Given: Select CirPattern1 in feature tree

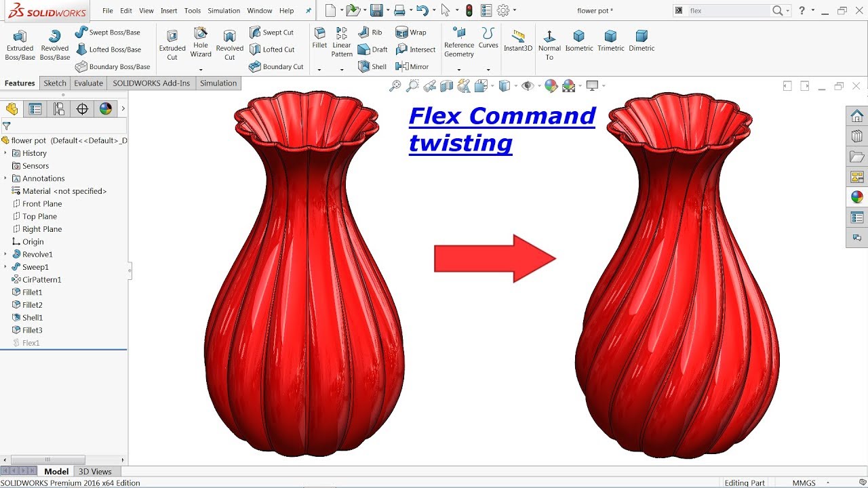Looking at the screenshot, I should [37, 280].
